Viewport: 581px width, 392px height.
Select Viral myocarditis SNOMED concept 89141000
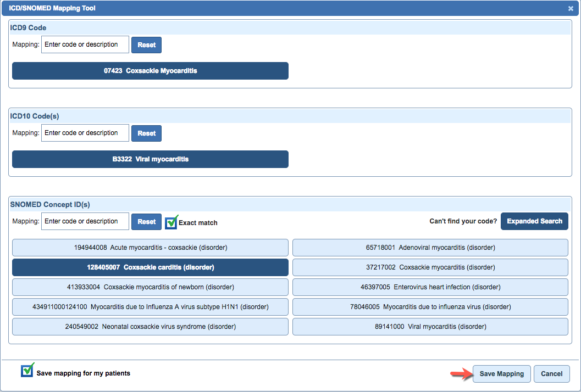point(430,327)
